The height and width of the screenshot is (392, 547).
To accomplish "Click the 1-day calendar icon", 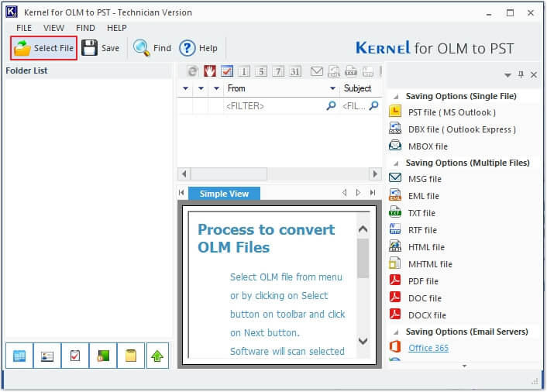I will tap(244, 71).
